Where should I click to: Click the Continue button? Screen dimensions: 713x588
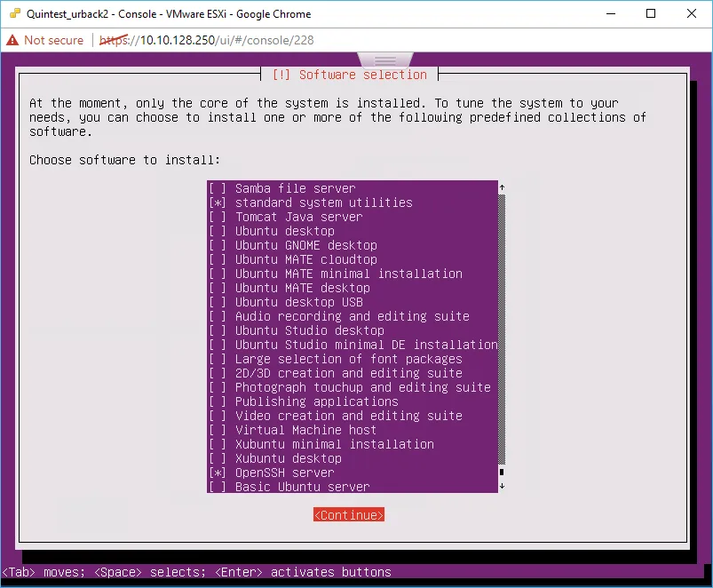349,515
